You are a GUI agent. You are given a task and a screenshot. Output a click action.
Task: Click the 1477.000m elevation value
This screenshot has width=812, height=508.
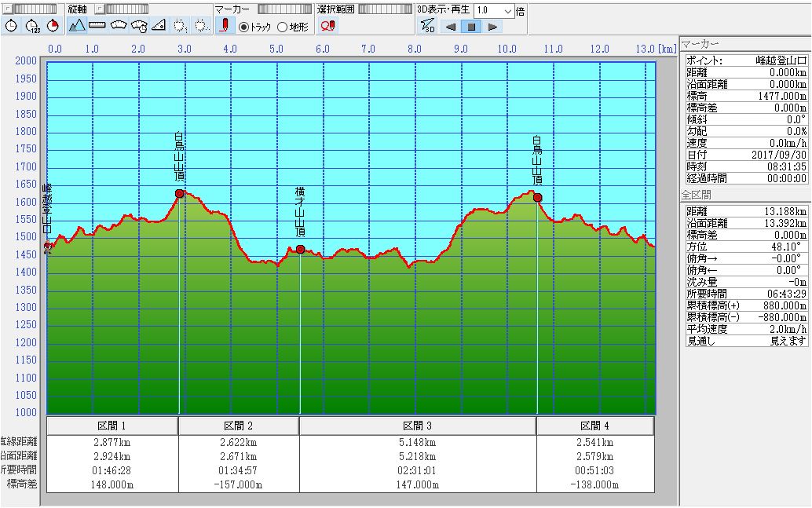click(782, 96)
